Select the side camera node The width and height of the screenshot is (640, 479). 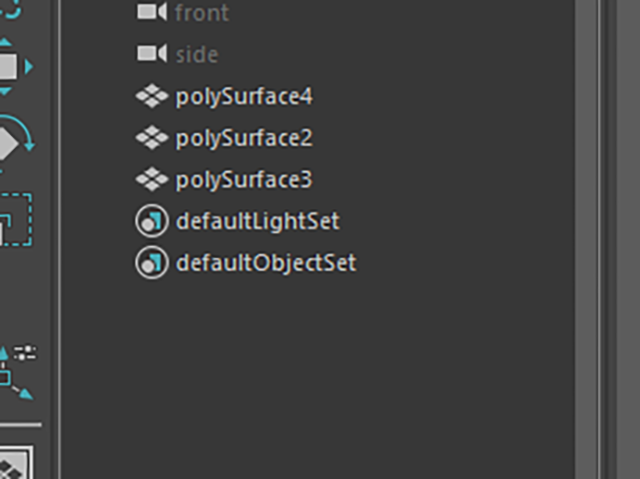pyautogui.click(x=196, y=53)
